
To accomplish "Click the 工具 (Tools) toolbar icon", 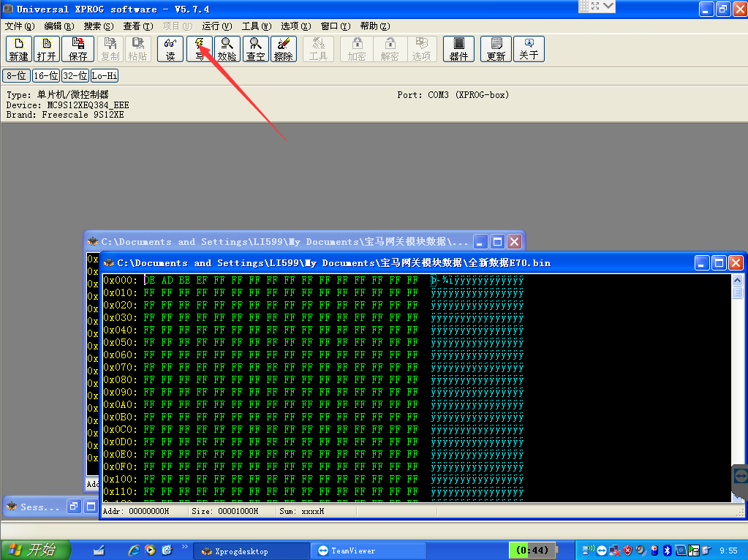I will coord(318,49).
